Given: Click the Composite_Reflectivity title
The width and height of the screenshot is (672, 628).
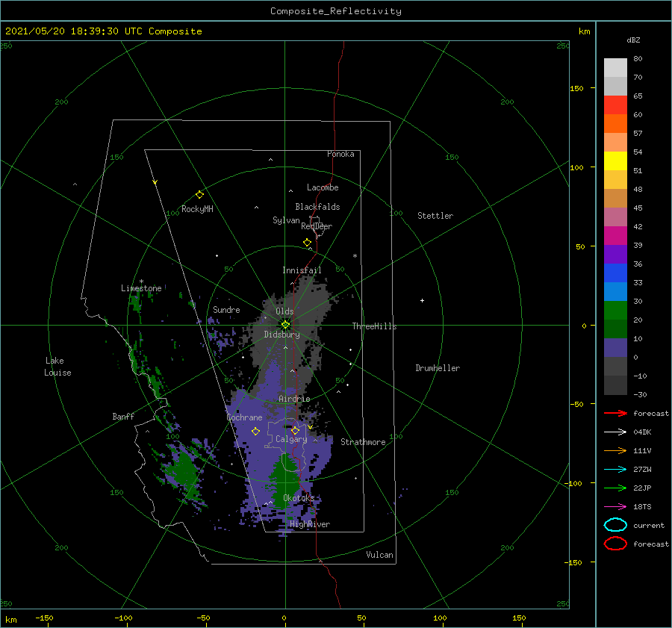Looking at the screenshot, I should 336,11.
